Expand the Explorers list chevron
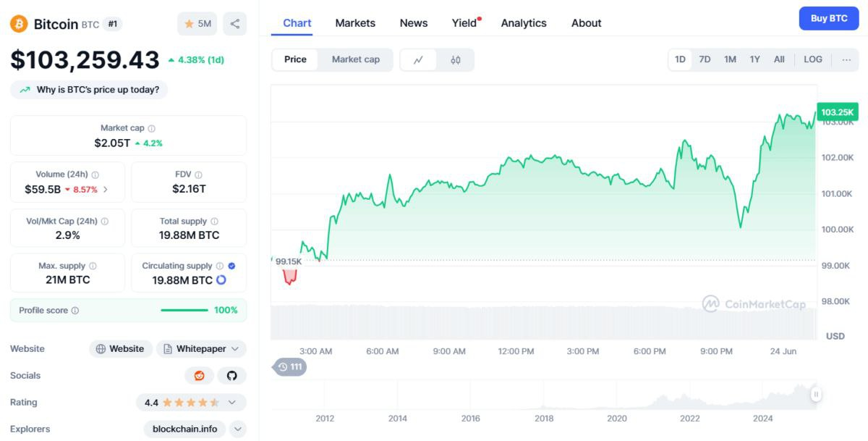 238,429
